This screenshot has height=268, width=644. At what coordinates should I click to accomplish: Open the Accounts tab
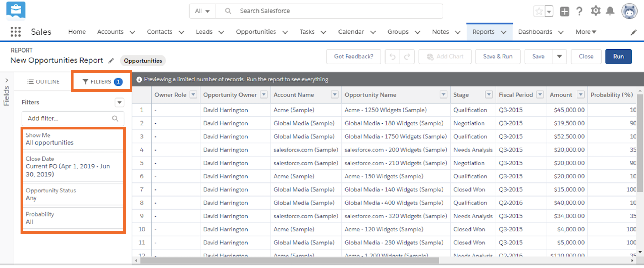(110, 32)
